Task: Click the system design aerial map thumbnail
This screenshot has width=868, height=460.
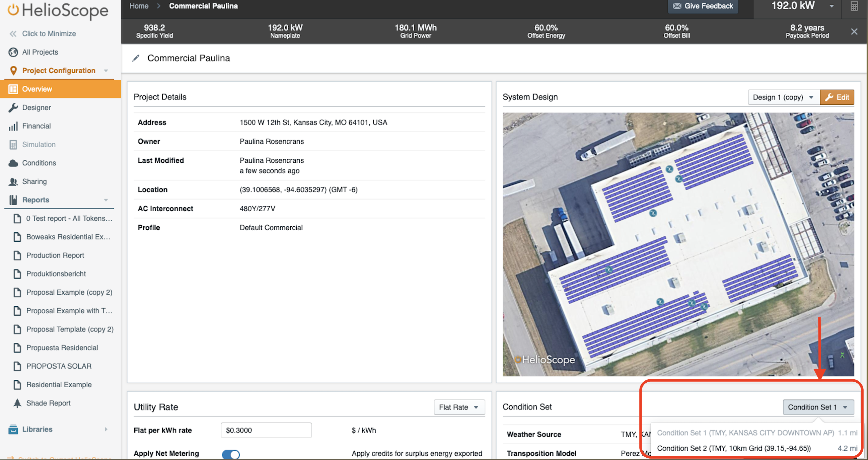Action: [x=678, y=244]
